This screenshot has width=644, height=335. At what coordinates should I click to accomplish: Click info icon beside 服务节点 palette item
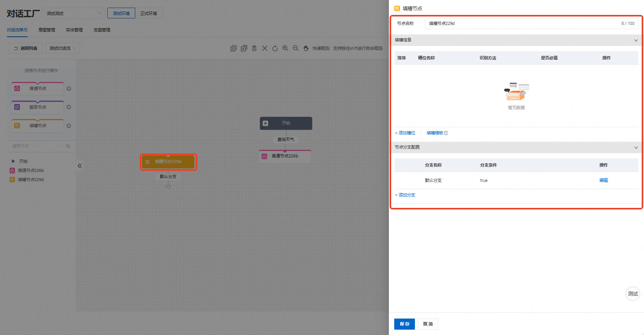pyautogui.click(x=69, y=107)
